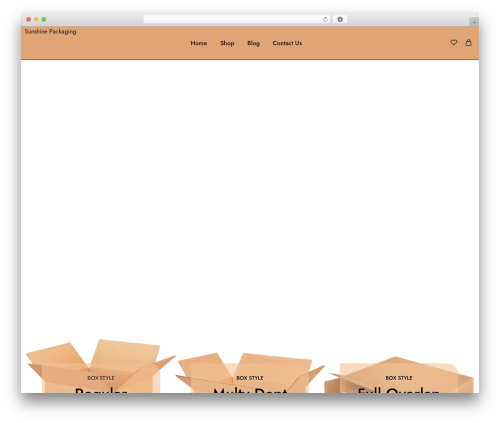Open the wishlist heart icon

453,42
